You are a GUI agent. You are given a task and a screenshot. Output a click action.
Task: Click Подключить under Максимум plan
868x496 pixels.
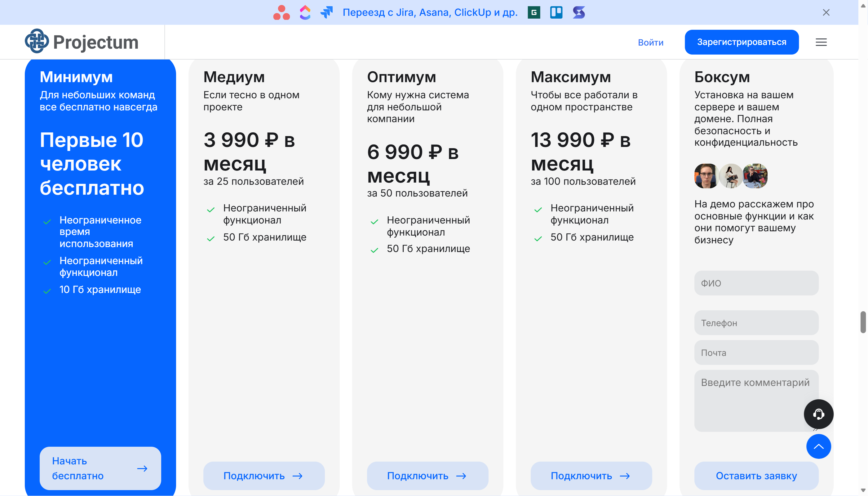pos(591,476)
